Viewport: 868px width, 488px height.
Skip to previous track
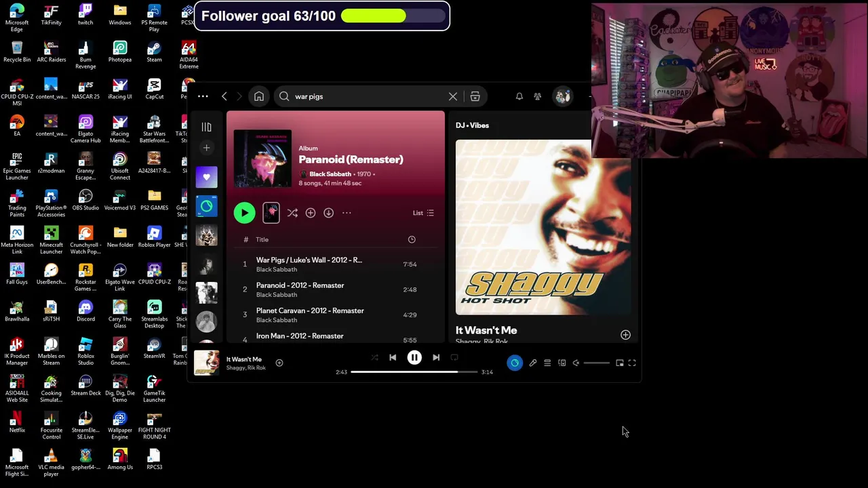click(393, 357)
